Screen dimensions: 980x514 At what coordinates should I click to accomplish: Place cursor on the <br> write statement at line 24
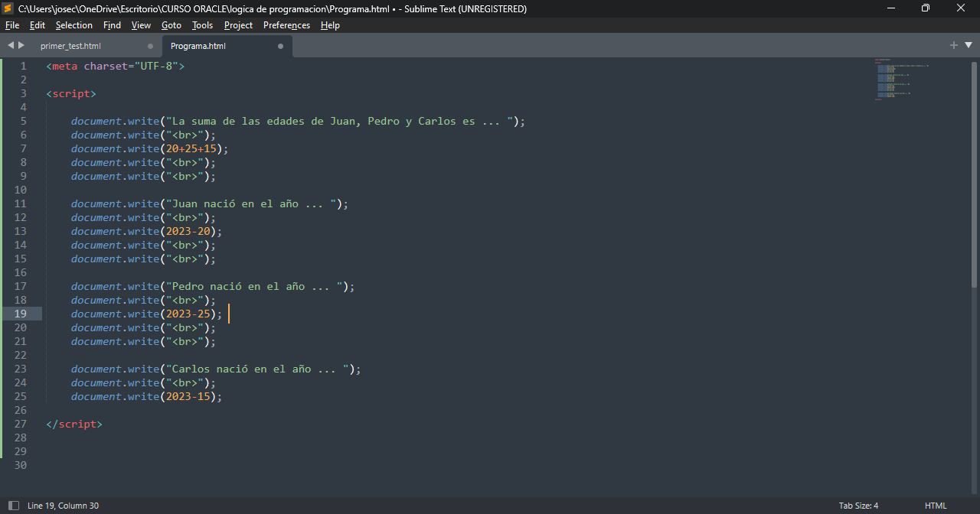(x=143, y=383)
